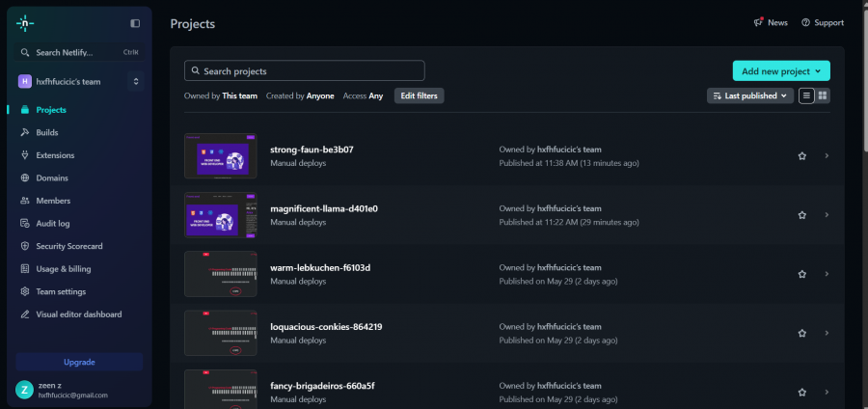Click the Domains globe icon
The width and height of the screenshot is (868, 409).
(x=24, y=177)
